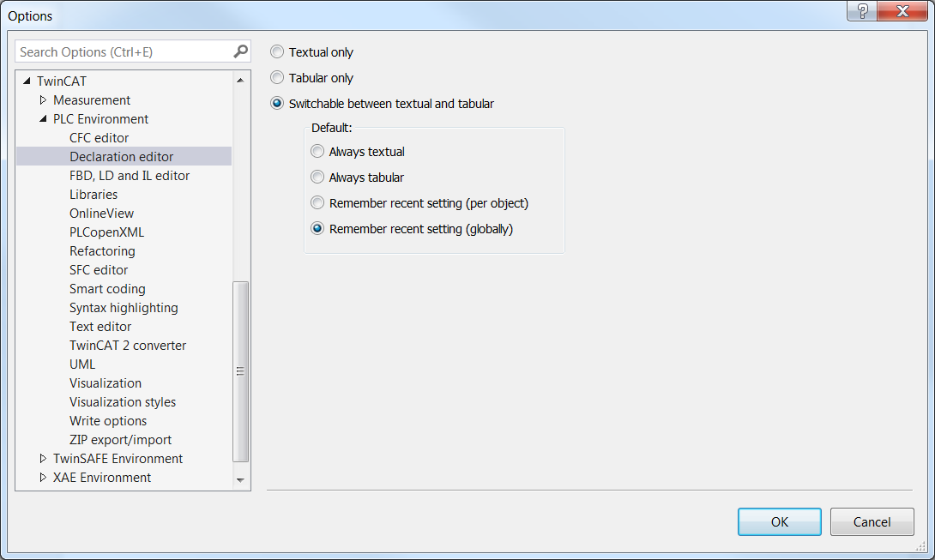Select the Libraries tree item
This screenshot has width=935, height=560.
[x=93, y=195]
